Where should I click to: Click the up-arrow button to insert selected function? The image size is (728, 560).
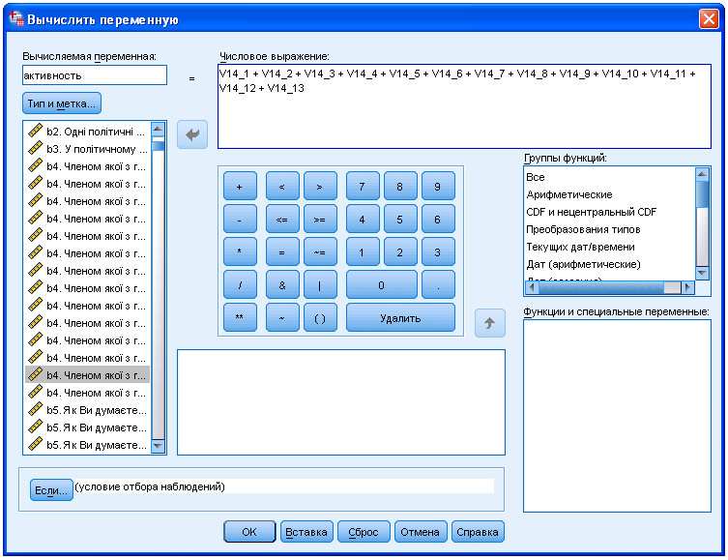(x=489, y=323)
